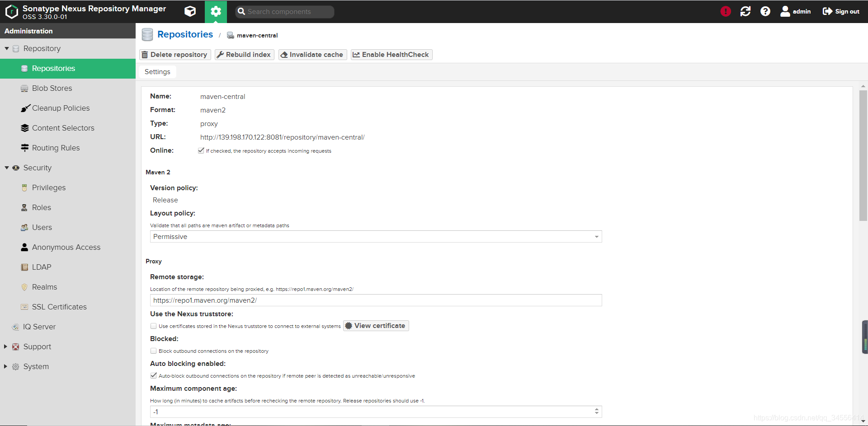Click the Repositories database icon in breadcrumb
The image size is (868, 426).
(147, 35)
